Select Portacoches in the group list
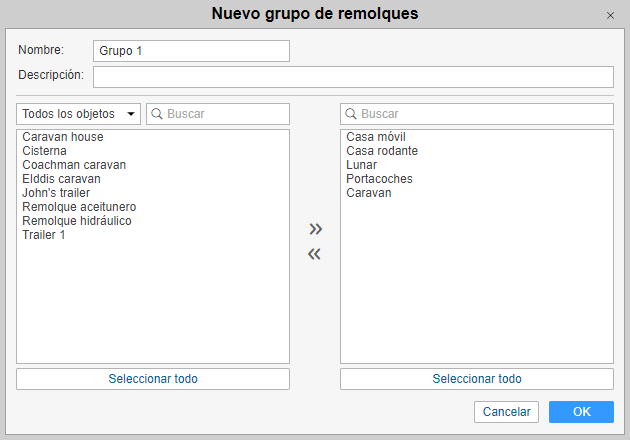630x440 pixels. coord(379,179)
